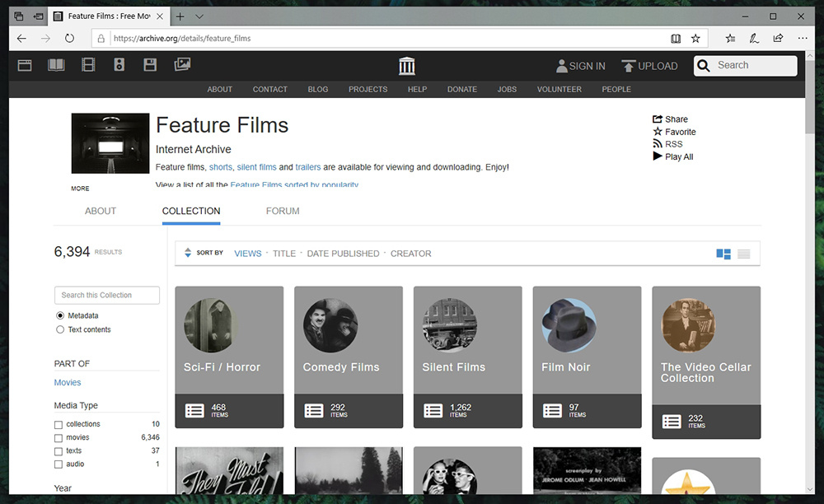Click the Share collection link
Image resolution: width=824 pixels, height=504 pixels.
670,119
